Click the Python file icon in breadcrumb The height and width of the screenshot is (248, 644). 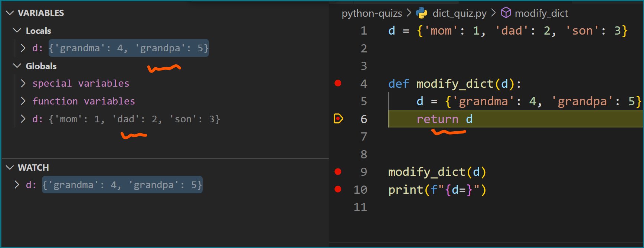421,13
